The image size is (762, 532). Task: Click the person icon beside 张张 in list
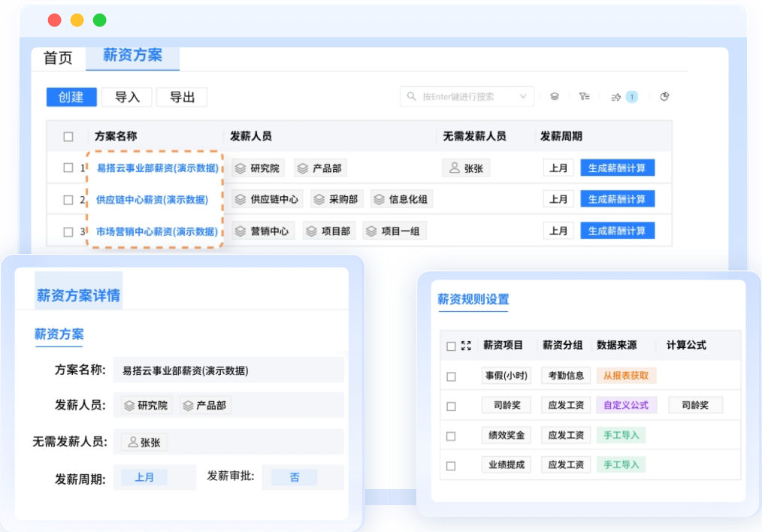[454, 168]
